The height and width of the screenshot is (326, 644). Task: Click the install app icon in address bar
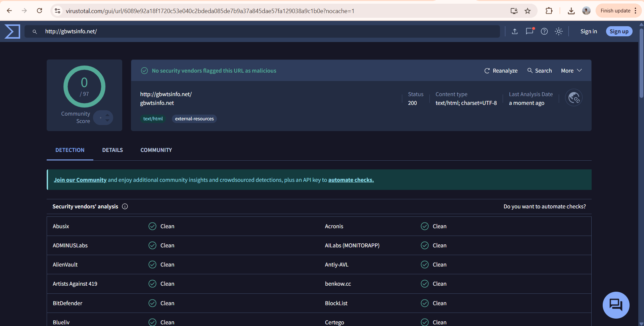[x=514, y=11]
